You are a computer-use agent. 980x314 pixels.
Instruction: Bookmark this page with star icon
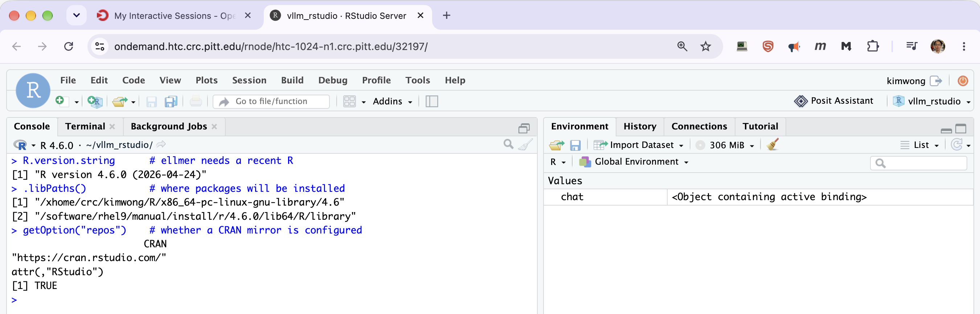point(705,46)
